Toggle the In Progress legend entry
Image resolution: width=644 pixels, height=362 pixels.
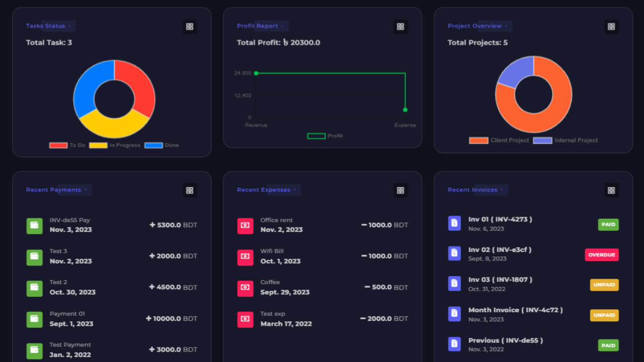112,145
